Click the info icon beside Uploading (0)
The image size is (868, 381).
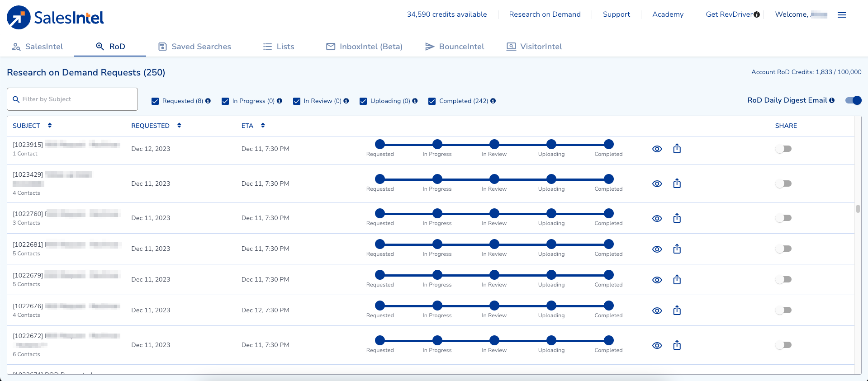tap(415, 101)
